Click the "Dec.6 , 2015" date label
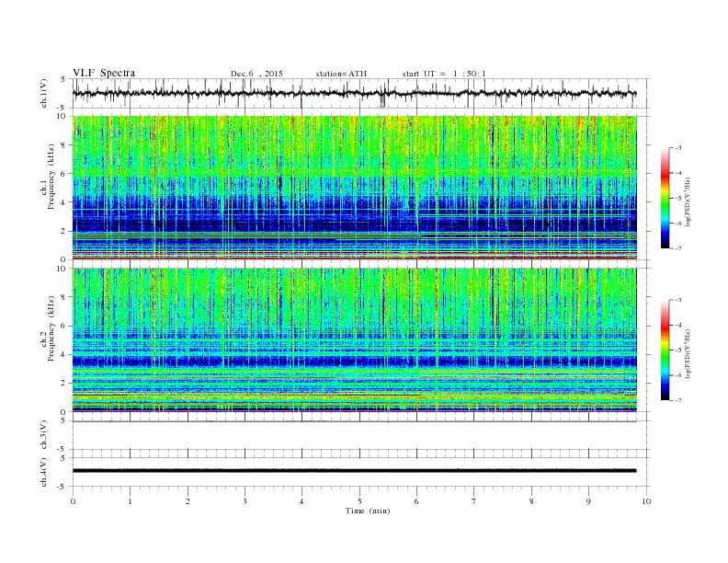The image size is (728, 563). coord(256,74)
